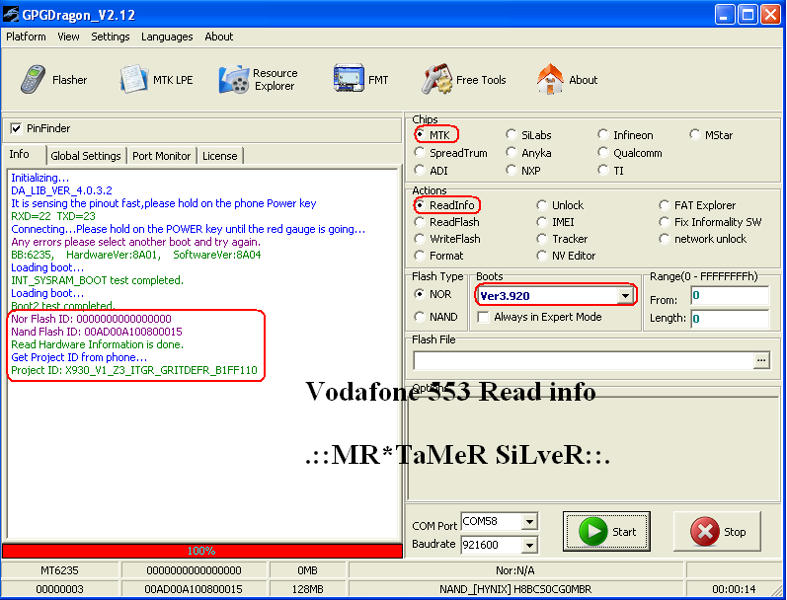Open the Baudrate dropdown
787x600 pixels.
530,545
